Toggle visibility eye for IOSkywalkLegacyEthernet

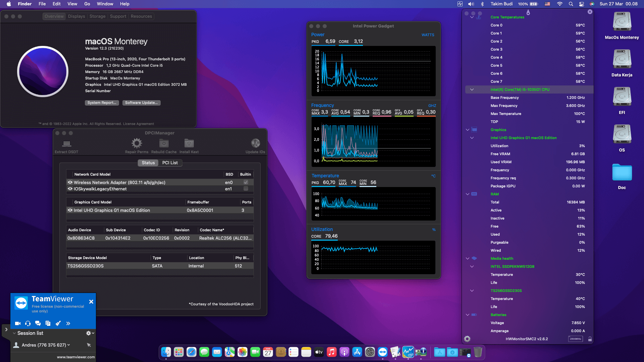(x=70, y=188)
